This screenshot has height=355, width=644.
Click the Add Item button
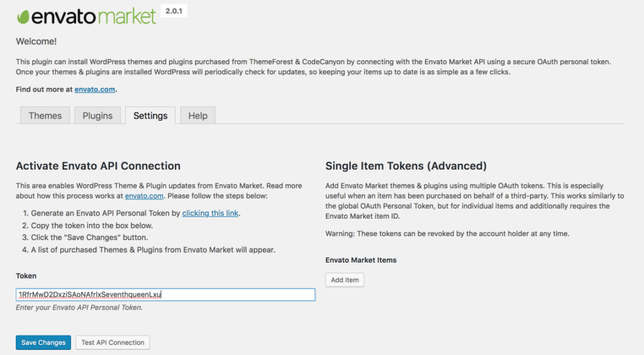click(345, 280)
